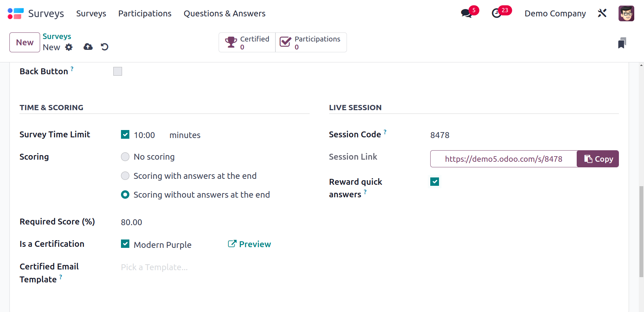The width and height of the screenshot is (644, 312).
Task: Save record manually with cloud icon
Action: (x=88, y=47)
